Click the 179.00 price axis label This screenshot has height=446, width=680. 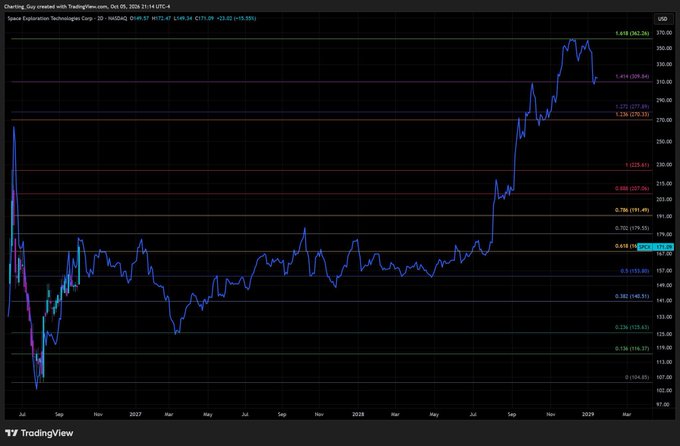[x=664, y=235]
